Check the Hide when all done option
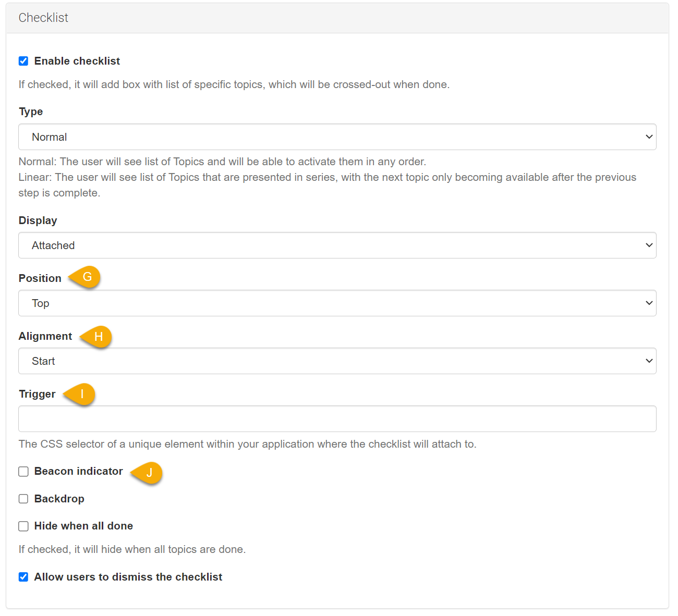 (x=23, y=526)
